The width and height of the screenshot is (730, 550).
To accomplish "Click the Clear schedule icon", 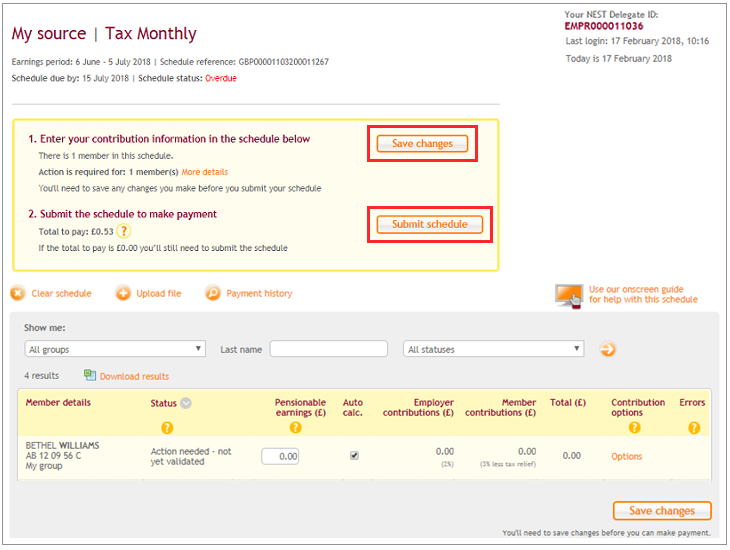I will coord(18,293).
